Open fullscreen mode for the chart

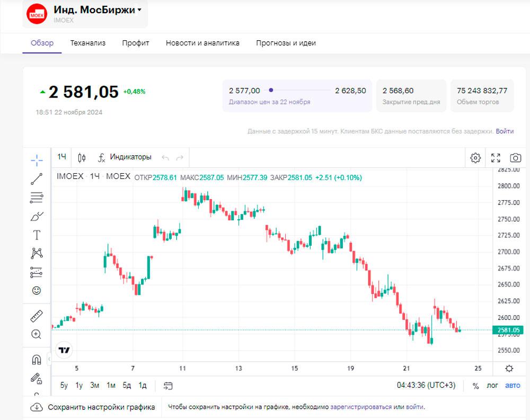click(496, 157)
